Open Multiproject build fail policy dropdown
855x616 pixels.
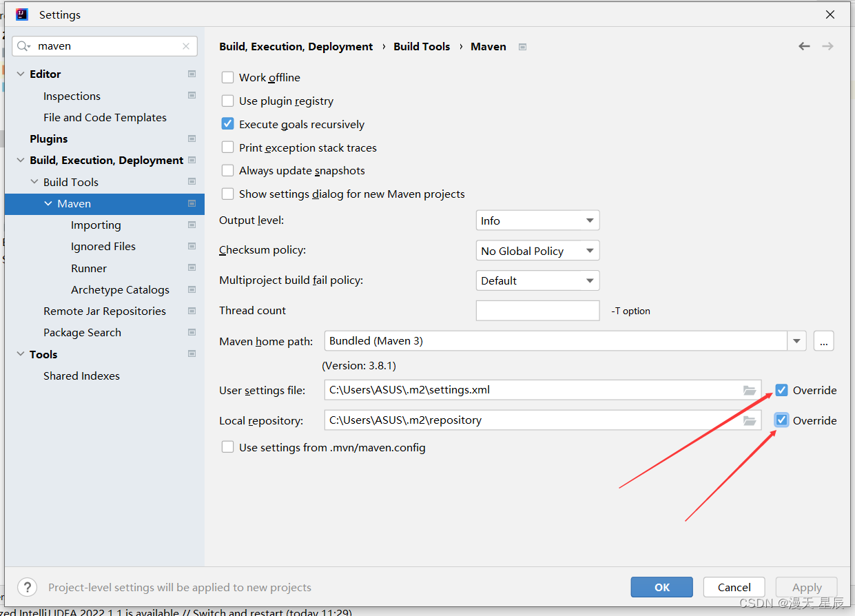coord(537,280)
